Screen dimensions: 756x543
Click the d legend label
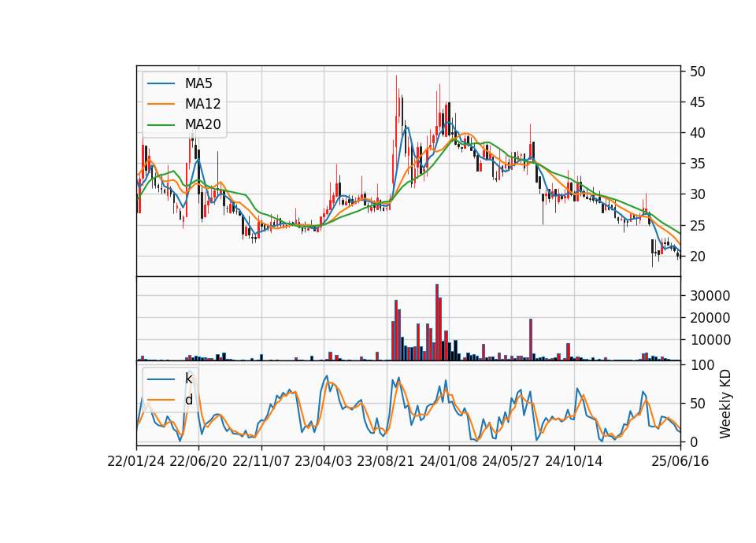pyautogui.click(x=189, y=400)
